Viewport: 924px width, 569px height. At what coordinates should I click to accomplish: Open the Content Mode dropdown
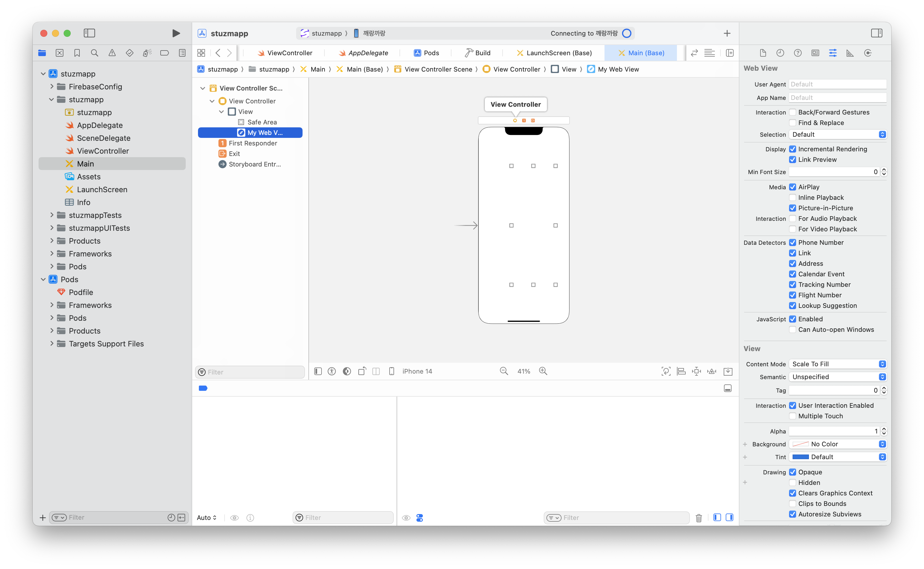click(x=838, y=364)
